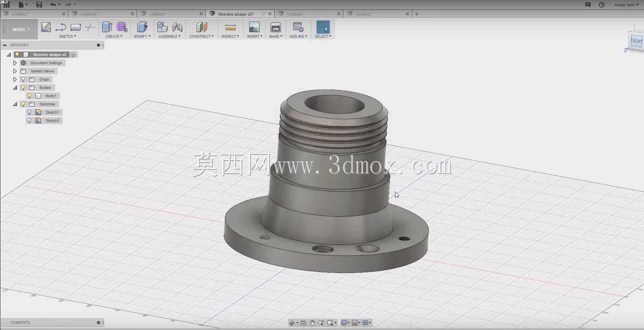This screenshot has height=330, width=644.
Task: Toggle visibility bulb for Body1
Action: click(x=30, y=96)
